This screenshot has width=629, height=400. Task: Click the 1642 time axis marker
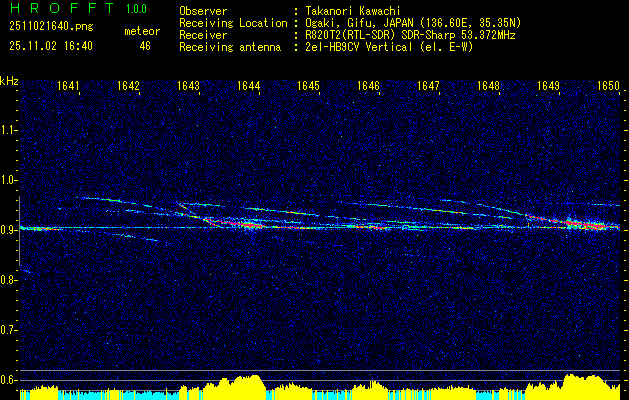(128, 85)
